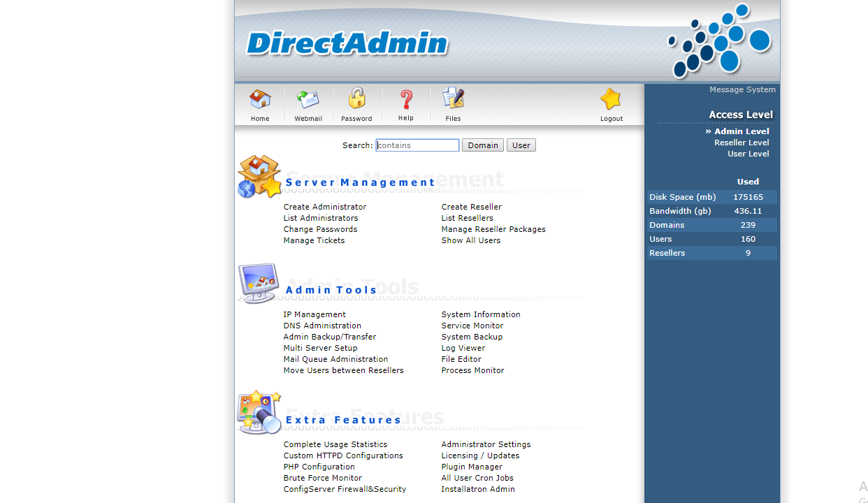The width and height of the screenshot is (868, 503).
Task: Click the Server Management heading
Action: tap(360, 182)
